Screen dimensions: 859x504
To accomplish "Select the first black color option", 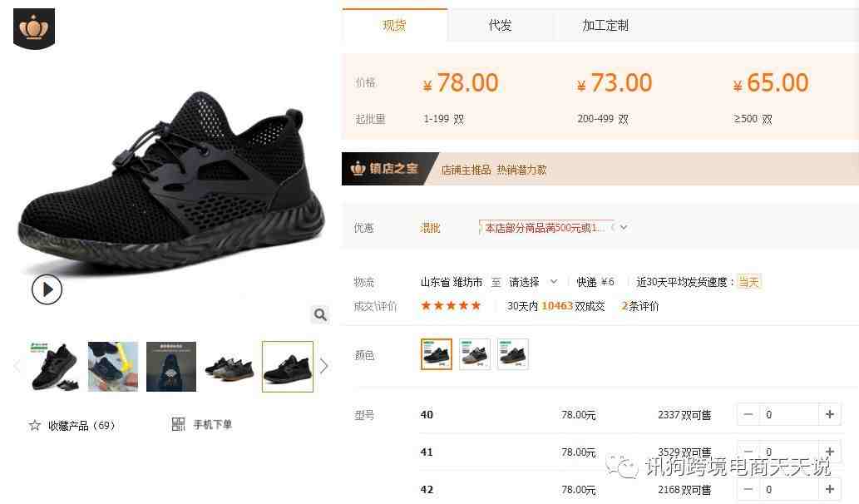I will tap(436, 354).
